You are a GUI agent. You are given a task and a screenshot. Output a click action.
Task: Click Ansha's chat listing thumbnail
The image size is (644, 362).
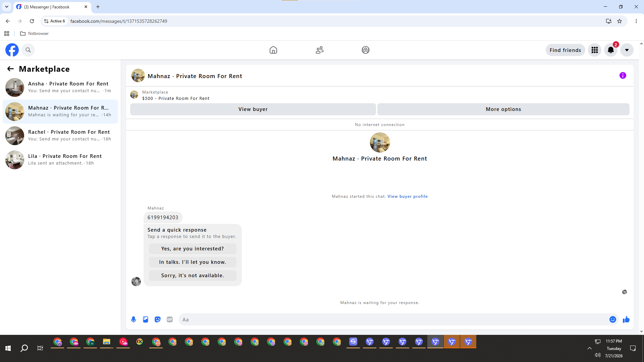pyautogui.click(x=15, y=87)
